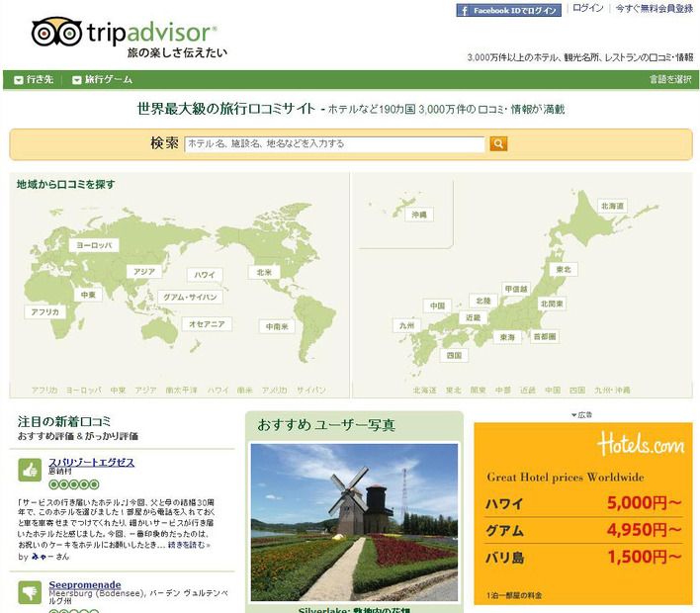Click the small arrow beside 広告 label
The height and width of the screenshot is (613, 700).
(573, 415)
